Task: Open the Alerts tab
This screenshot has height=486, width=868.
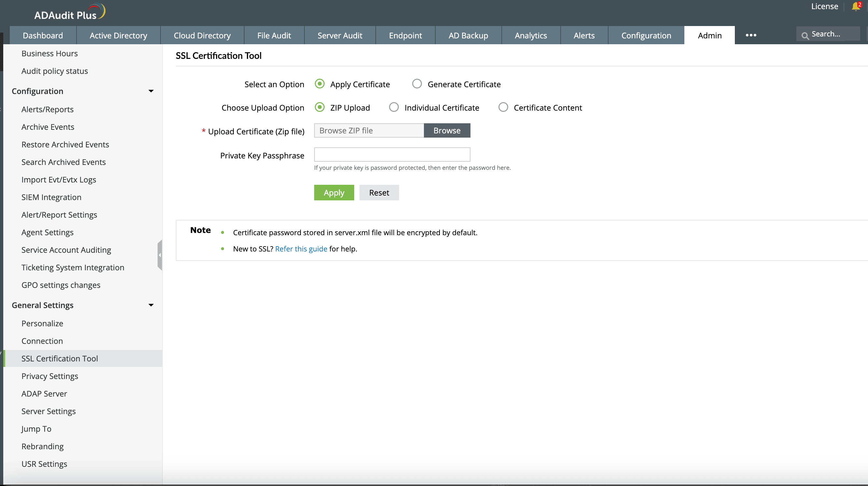Action: pyautogui.click(x=584, y=35)
